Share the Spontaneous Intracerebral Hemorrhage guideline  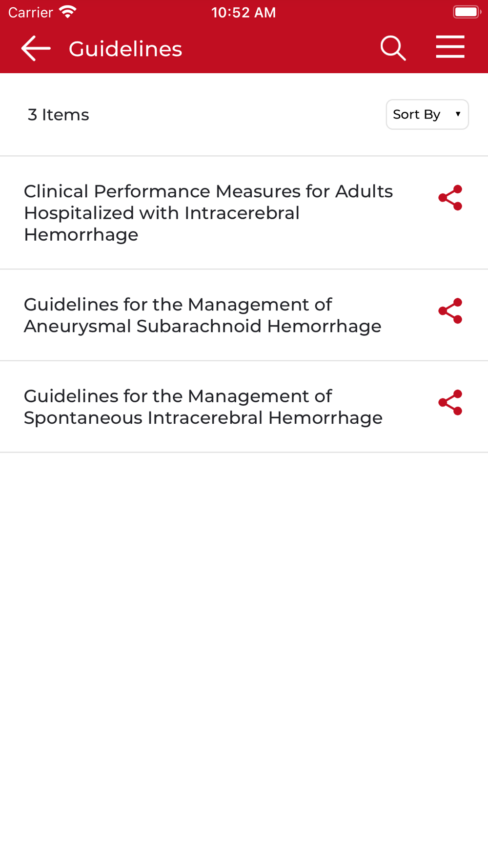coord(450,403)
